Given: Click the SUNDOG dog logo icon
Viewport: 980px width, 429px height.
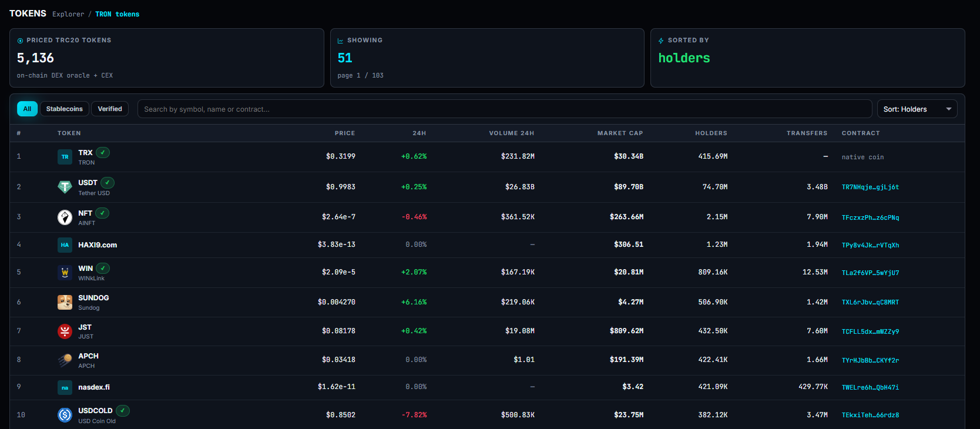Looking at the screenshot, I should tap(65, 302).
